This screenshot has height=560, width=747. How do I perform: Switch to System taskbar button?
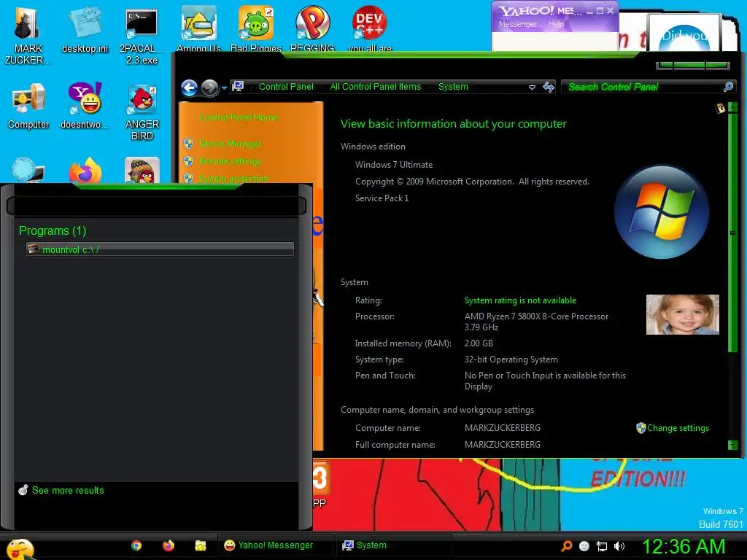tap(393, 545)
